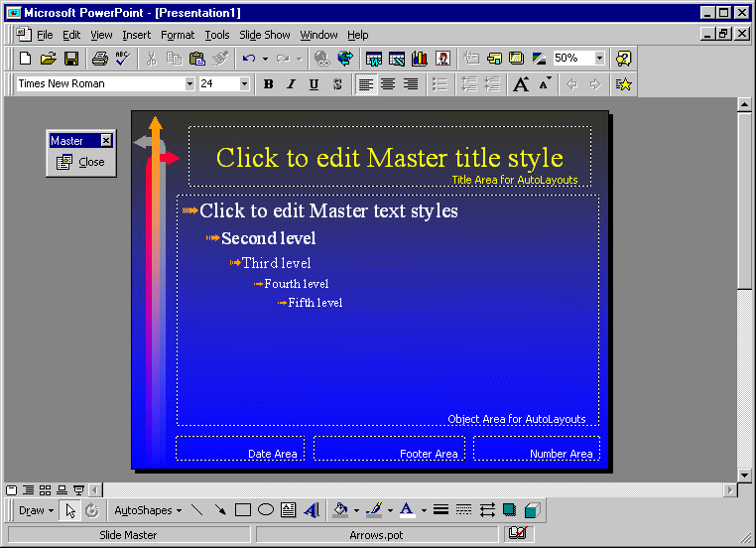Click the Master title placeholder text
This screenshot has height=548, width=756.
point(390,157)
